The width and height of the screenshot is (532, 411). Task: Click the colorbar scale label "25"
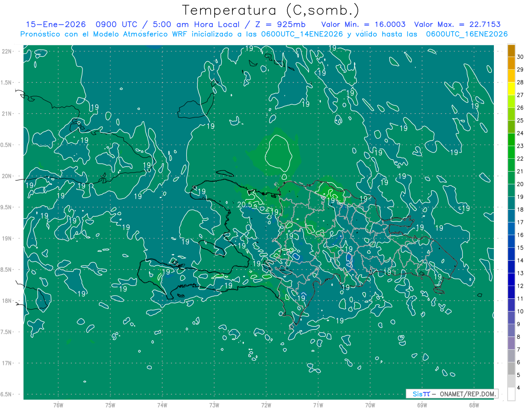(x=520, y=120)
